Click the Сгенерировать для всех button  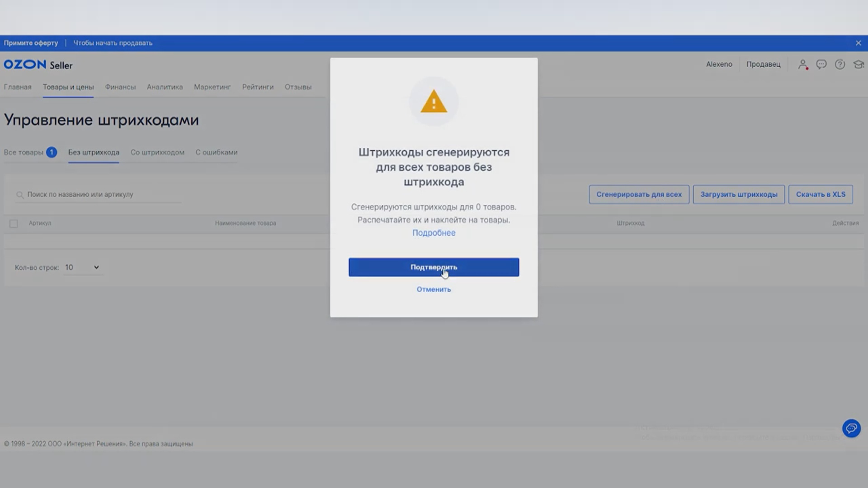point(639,194)
